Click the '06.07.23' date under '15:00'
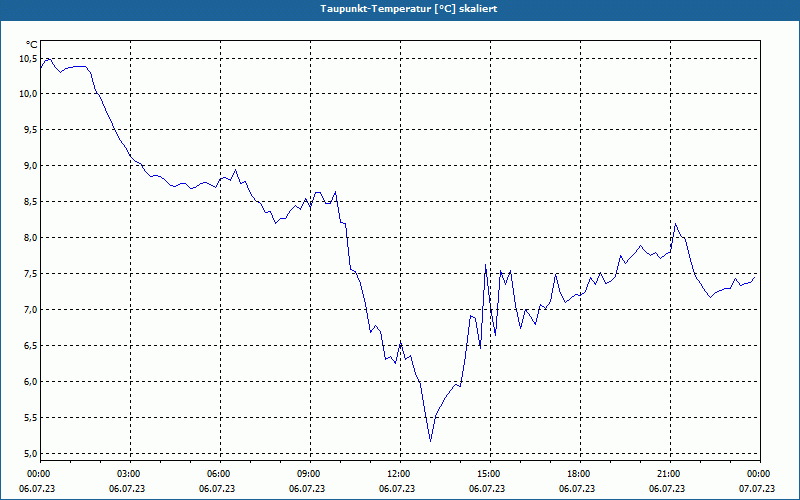800x500 pixels. [487, 488]
